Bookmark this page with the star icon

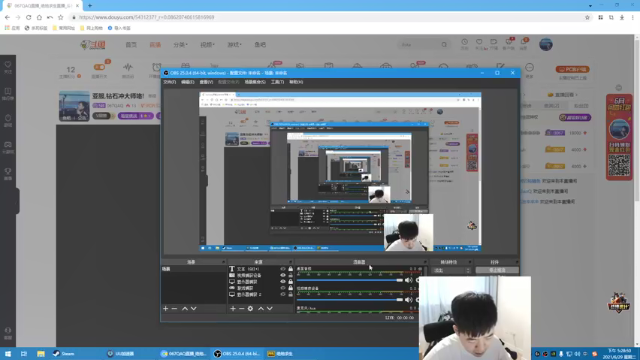point(587,17)
